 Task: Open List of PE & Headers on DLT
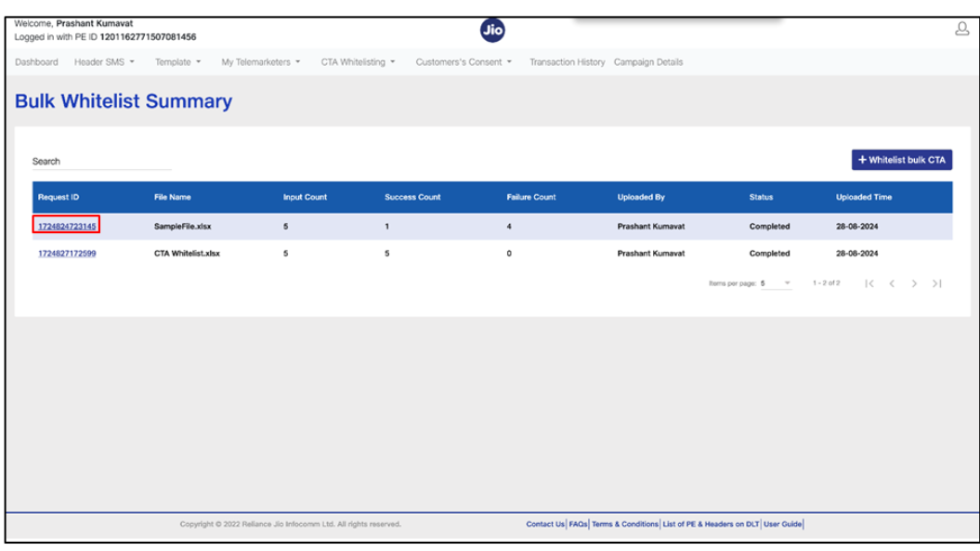coord(711,524)
